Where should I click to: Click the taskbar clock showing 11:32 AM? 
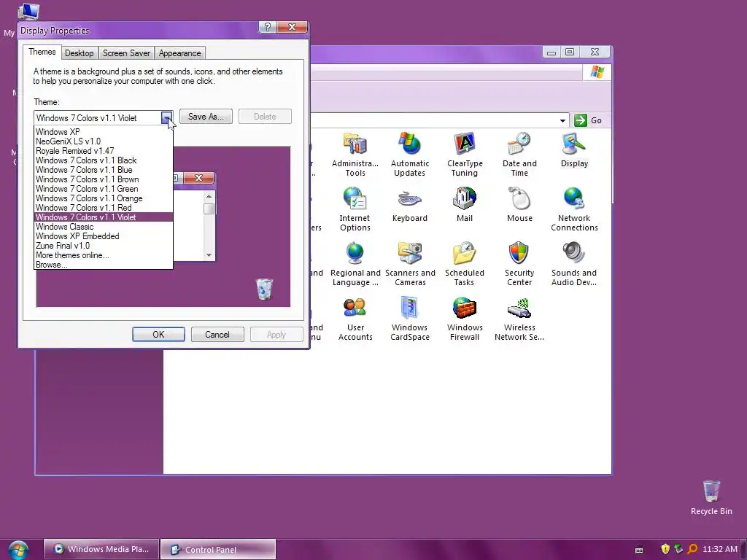click(719, 549)
